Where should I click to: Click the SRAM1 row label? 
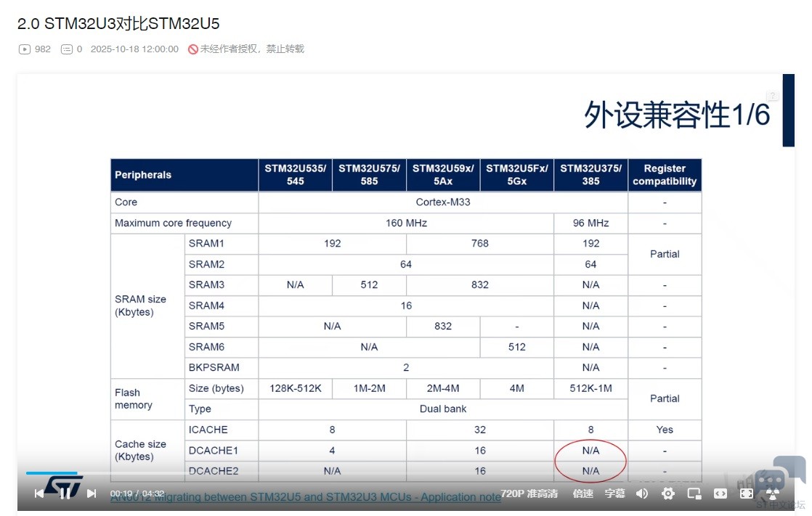[x=206, y=244]
